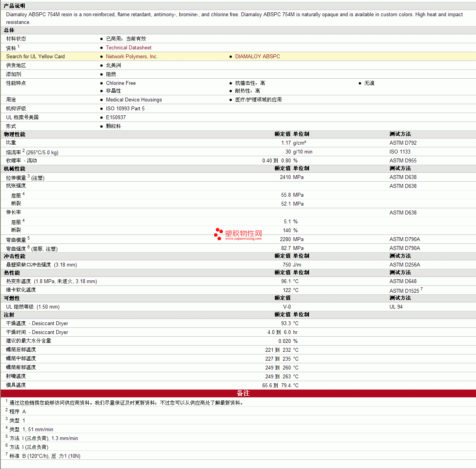Click the flame rating value 'V-0'
This screenshot has height=469, width=476.
[x=287, y=307]
